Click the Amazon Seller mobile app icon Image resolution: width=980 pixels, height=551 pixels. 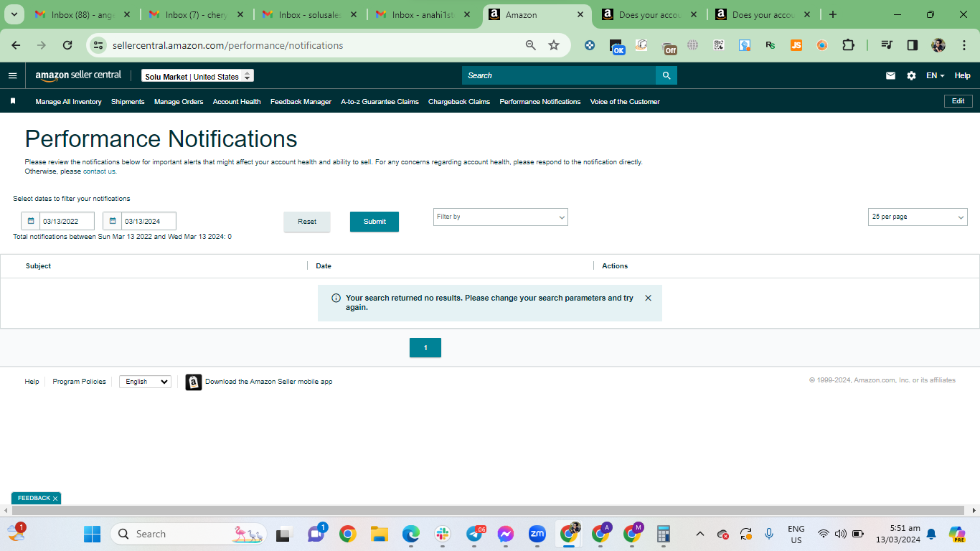[x=194, y=382]
